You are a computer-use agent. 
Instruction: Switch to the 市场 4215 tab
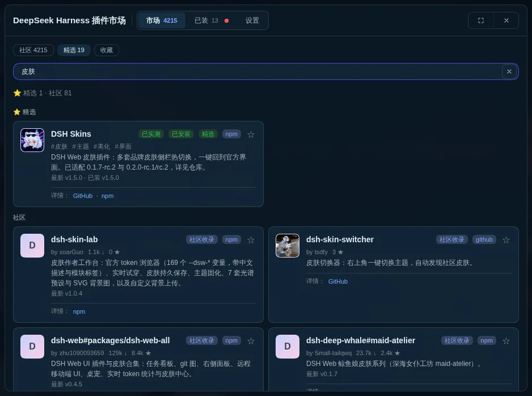[162, 20]
